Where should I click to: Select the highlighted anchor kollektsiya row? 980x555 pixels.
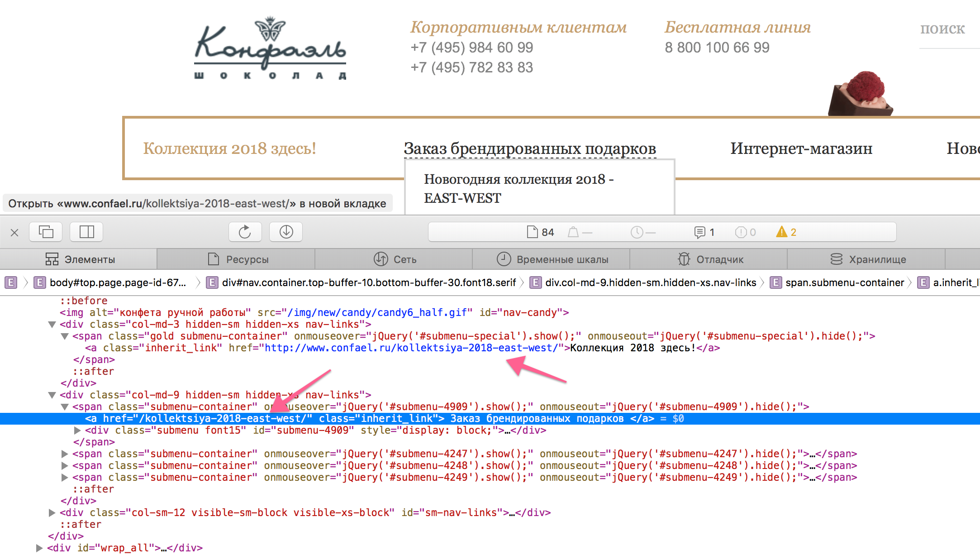490,419
